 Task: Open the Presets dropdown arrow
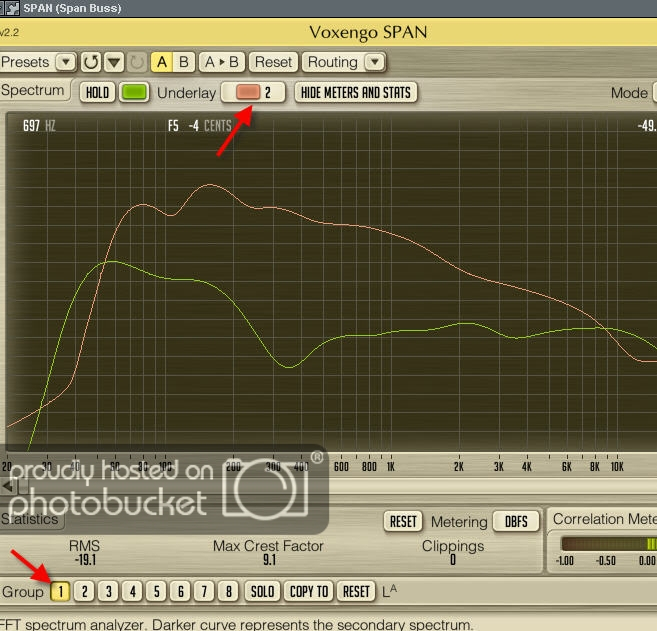(x=66, y=62)
